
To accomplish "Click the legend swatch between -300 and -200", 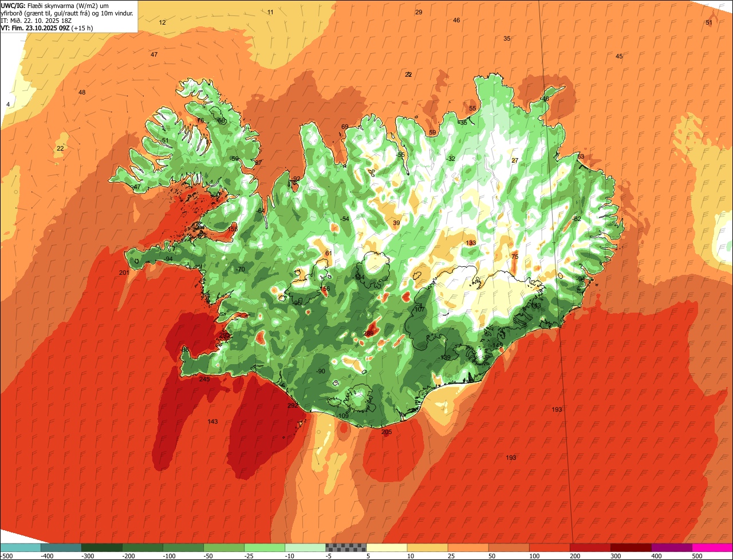I will click(102, 547).
